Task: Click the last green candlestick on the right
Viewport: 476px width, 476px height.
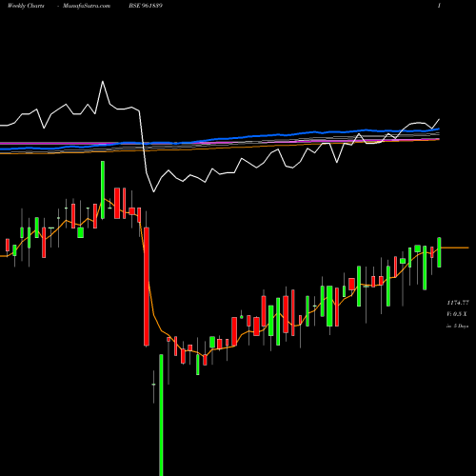Action: click(439, 252)
